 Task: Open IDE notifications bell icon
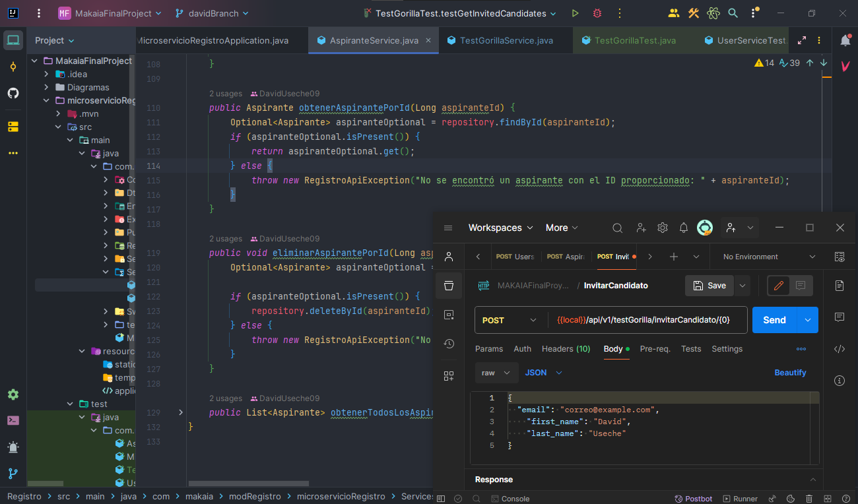click(845, 40)
